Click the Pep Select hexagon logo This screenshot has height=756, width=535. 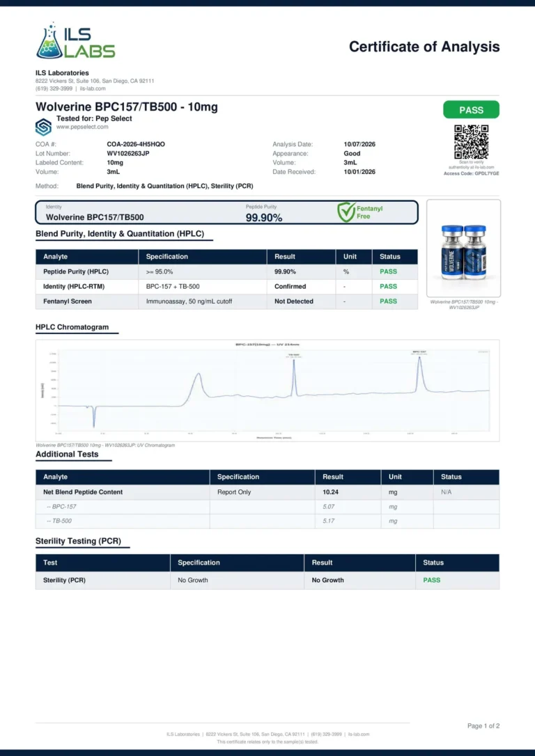[x=43, y=127]
